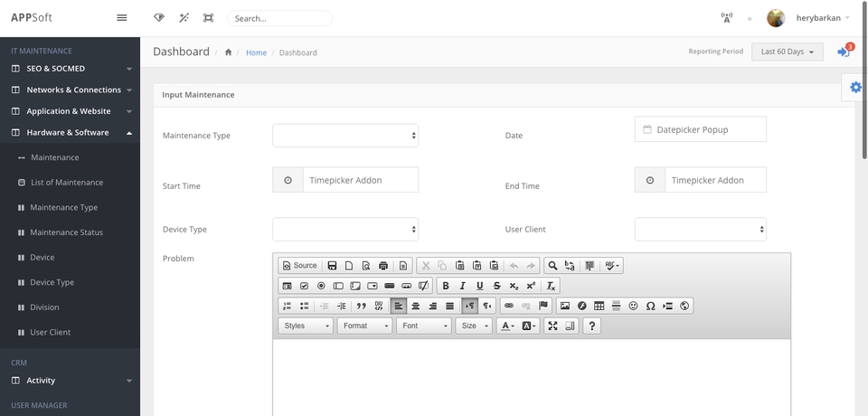
Task: Insert a selection field form icon
Action: click(373, 286)
